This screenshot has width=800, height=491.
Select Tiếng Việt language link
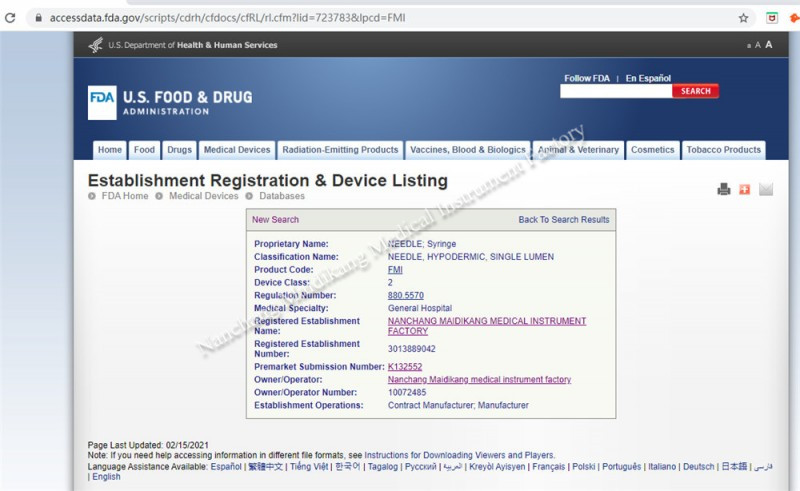[309, 467]
